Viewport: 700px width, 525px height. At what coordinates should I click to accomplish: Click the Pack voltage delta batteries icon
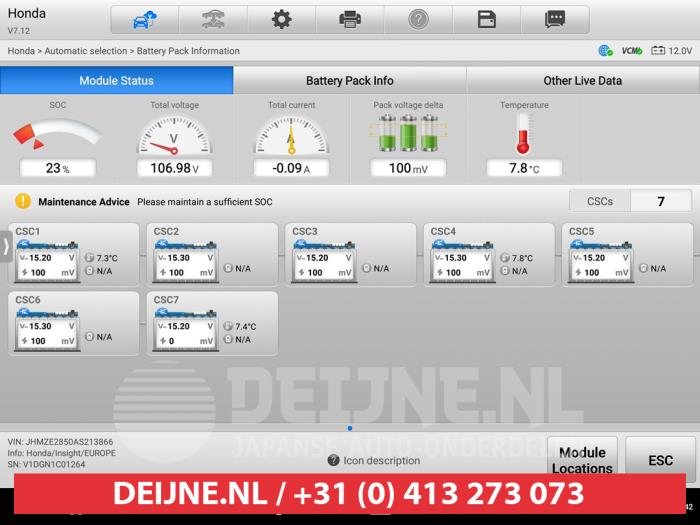click(408, 133)
